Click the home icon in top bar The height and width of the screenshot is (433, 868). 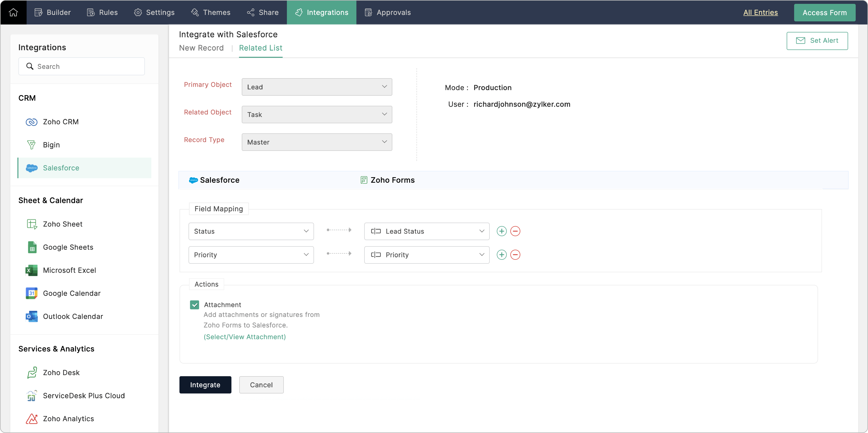point(13,12)
